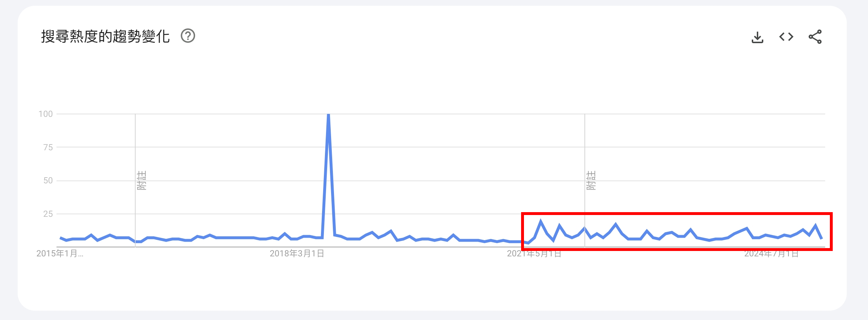Click the top of the 100 spike
This screenshot has width=868, height=320.
328,114
